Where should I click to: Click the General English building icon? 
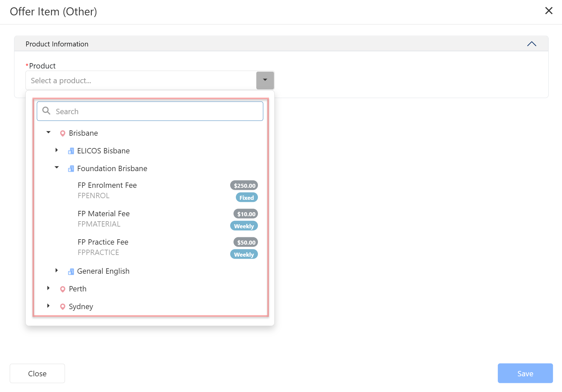pyautogui.click(x=71, y=271)
